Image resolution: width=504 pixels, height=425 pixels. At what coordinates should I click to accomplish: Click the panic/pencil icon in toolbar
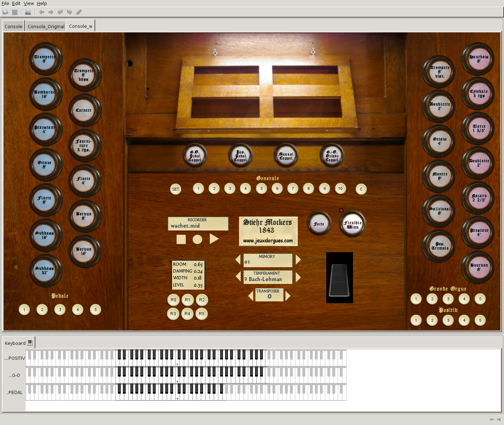click(x=79, y=12)
